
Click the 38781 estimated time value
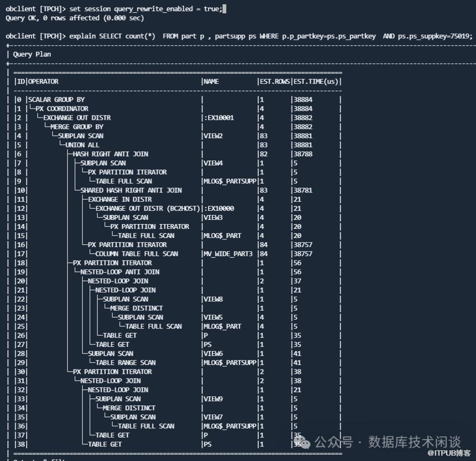tap(303, 190)
